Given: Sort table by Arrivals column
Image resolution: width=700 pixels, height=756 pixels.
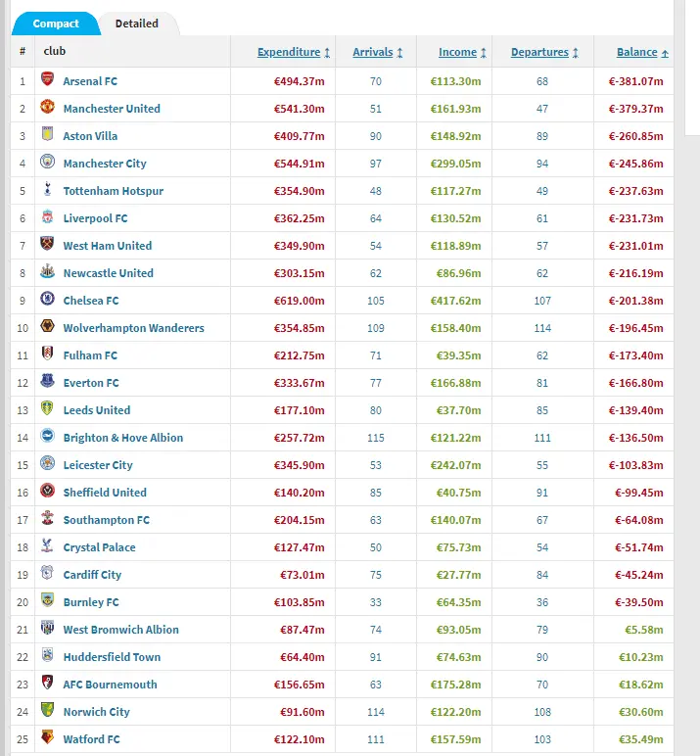Looking at the screenshot, I should [373, 52].
